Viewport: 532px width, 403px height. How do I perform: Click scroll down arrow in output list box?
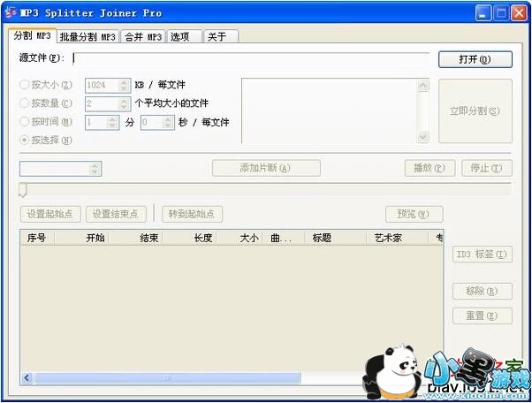pyautogui.click(x=422, y=137)
